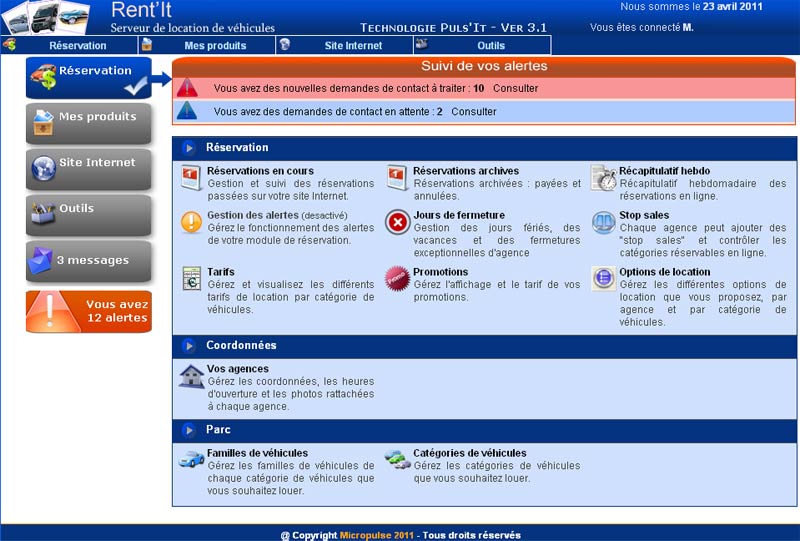Click the box icon beside Mes produits menu
Viewport: 800px width, 541px height.
146,44
